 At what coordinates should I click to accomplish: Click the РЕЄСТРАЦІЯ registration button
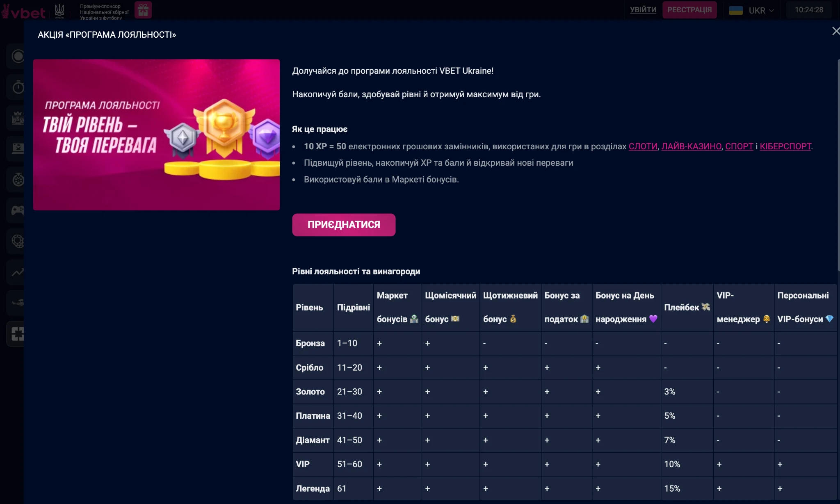(689, 10)
